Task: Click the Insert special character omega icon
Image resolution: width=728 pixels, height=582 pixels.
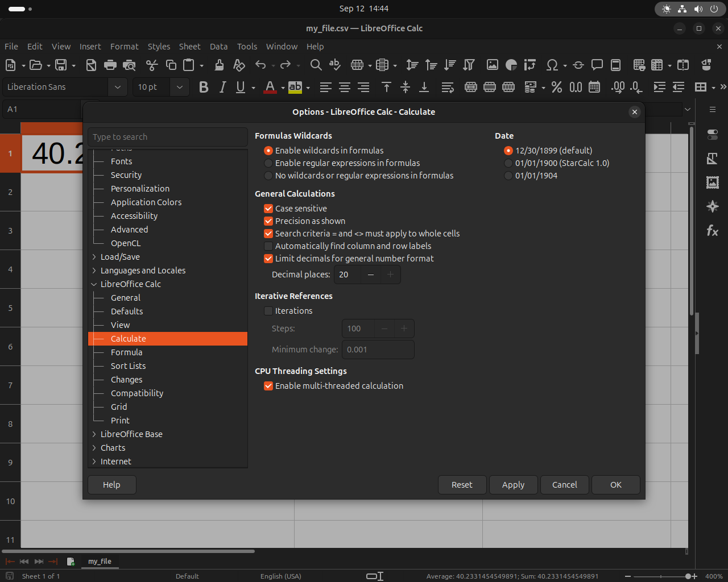Action: coord(552,65)
